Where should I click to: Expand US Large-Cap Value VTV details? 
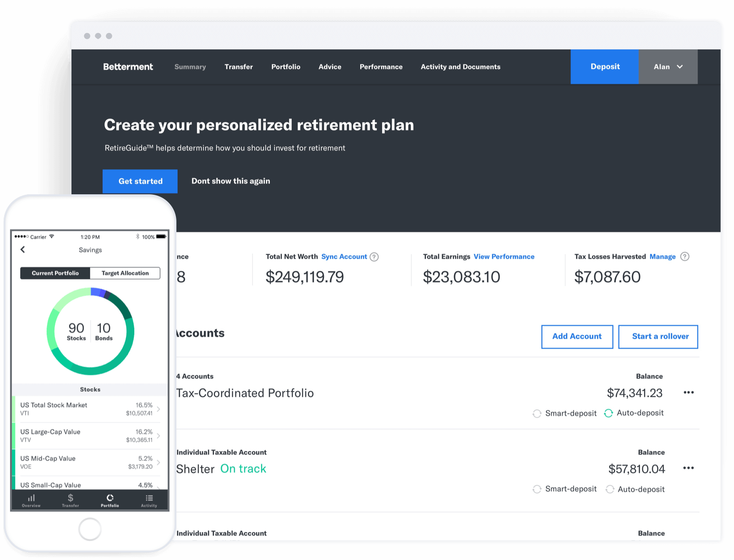(158, 436)
